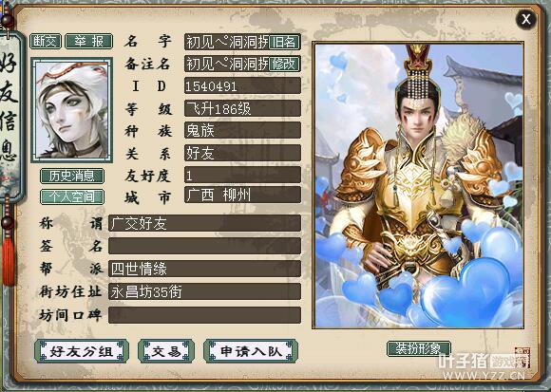Start a trade with 交易 button

(x=166, y=351)
